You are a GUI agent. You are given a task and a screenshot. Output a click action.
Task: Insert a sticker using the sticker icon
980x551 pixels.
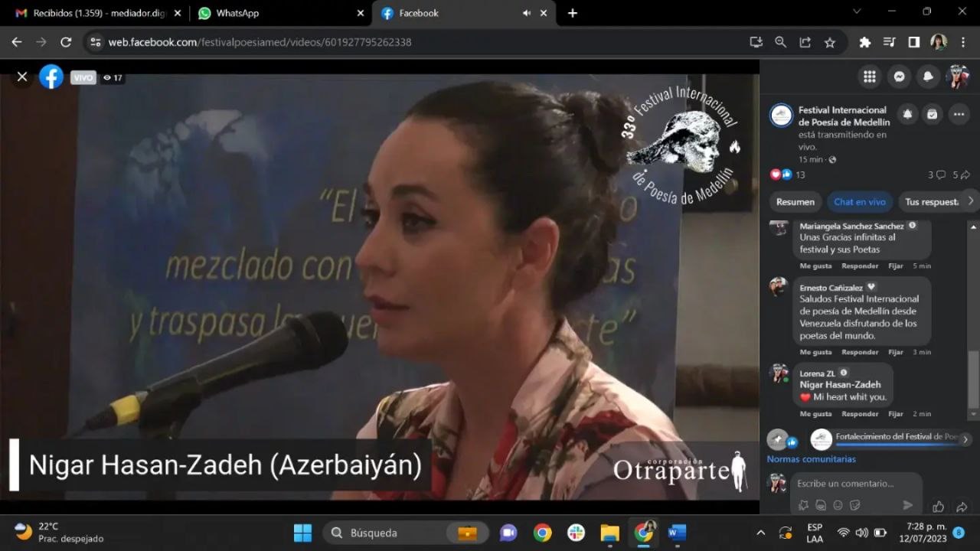click(x=855, y=505)
